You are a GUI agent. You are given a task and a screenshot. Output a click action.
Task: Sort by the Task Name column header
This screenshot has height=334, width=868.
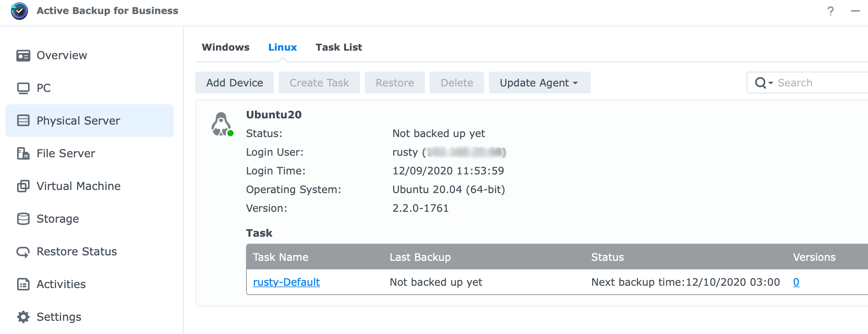pos(281,257)
